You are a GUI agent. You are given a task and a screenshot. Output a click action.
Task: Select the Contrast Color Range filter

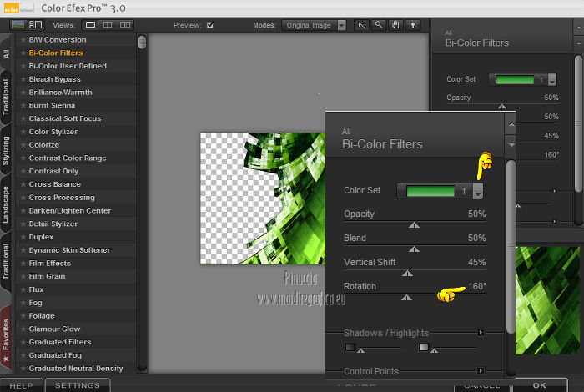68,158
